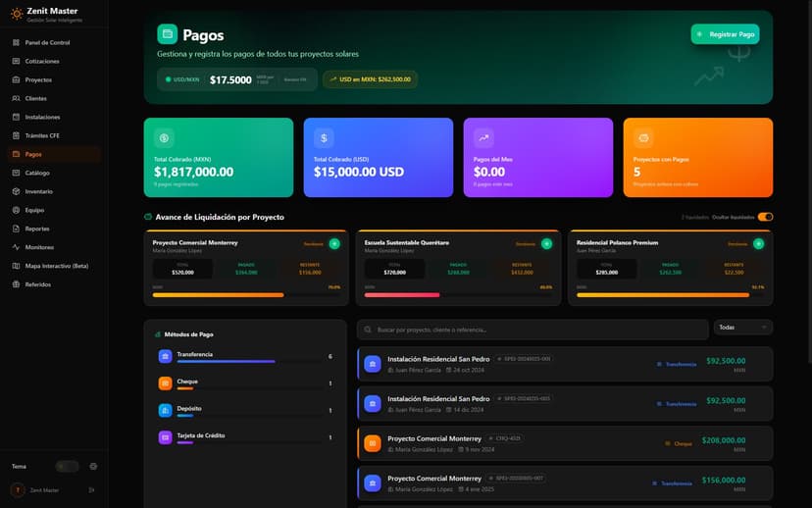
Task: Click the Avance de Liquidación por Proyecto heading icon
Action: click(148, 217)
